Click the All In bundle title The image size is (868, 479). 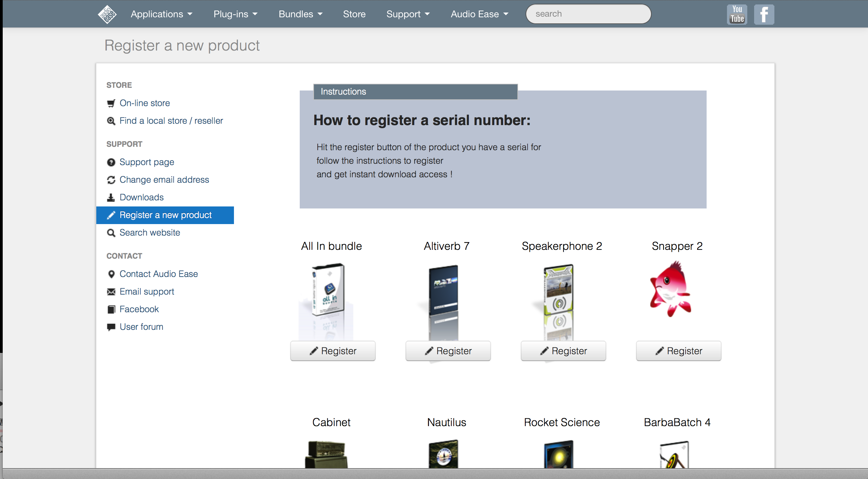(x=331, y=246)
